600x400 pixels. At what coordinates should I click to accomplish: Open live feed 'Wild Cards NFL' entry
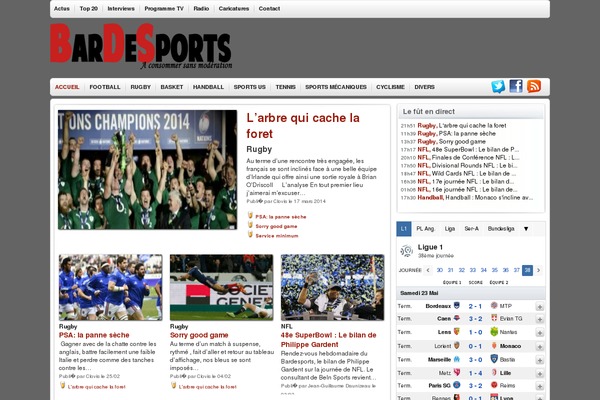coord(474,173)
